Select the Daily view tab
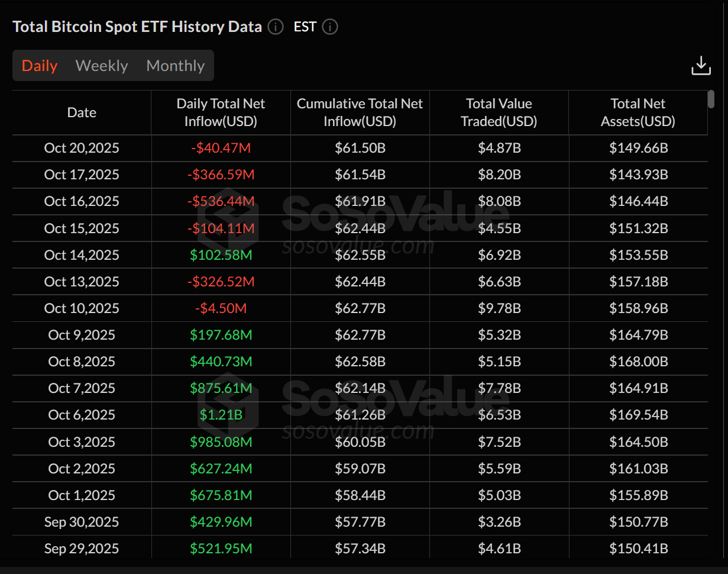Viewport: 728px width, 574px height. coord(39,65)
